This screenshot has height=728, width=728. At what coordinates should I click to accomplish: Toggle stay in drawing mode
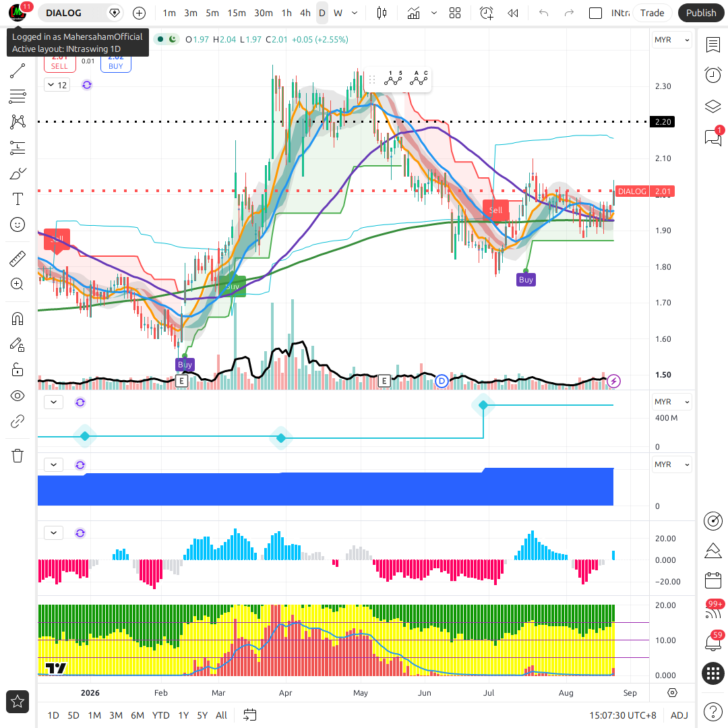[17, 344]
